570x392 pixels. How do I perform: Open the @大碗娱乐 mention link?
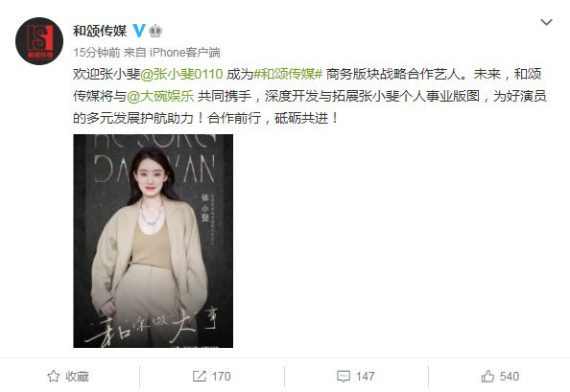pos(160,96)
